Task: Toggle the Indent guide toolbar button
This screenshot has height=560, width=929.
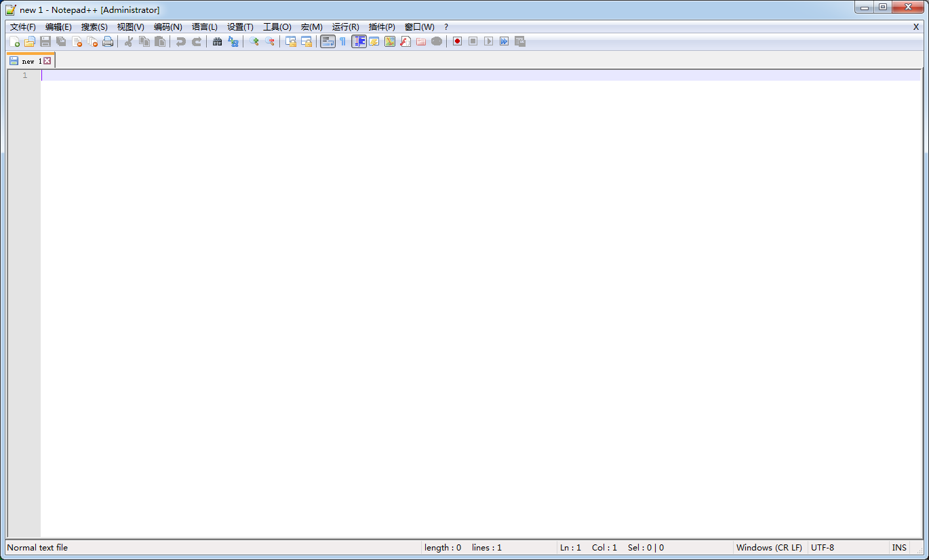Action: [359, 41]
